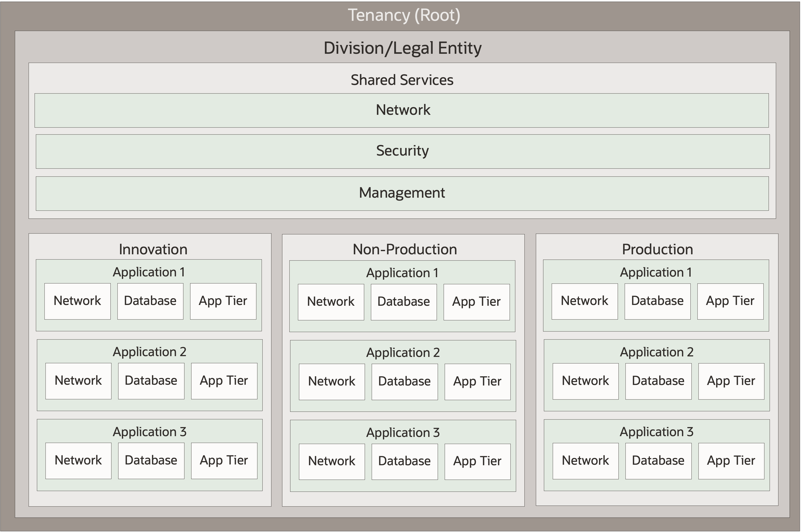Select Database box in Production Application 1

point(657,301)
